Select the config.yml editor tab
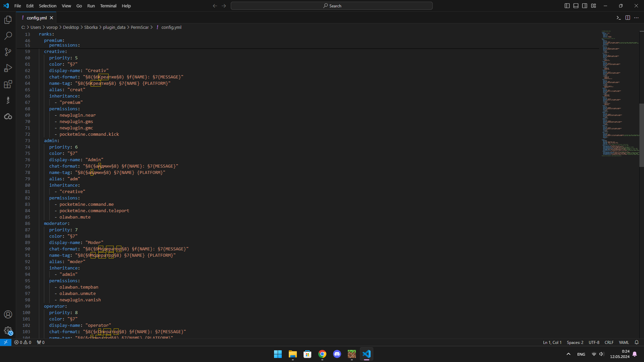Image resolution: width=644 pixels, height=362 pixels. (x=37, y=18)
